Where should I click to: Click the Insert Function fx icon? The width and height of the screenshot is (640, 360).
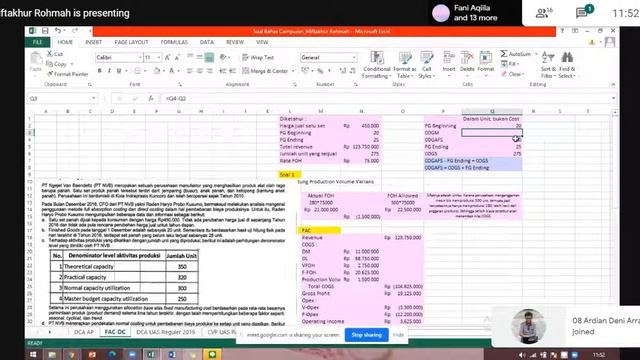point(151,98)
